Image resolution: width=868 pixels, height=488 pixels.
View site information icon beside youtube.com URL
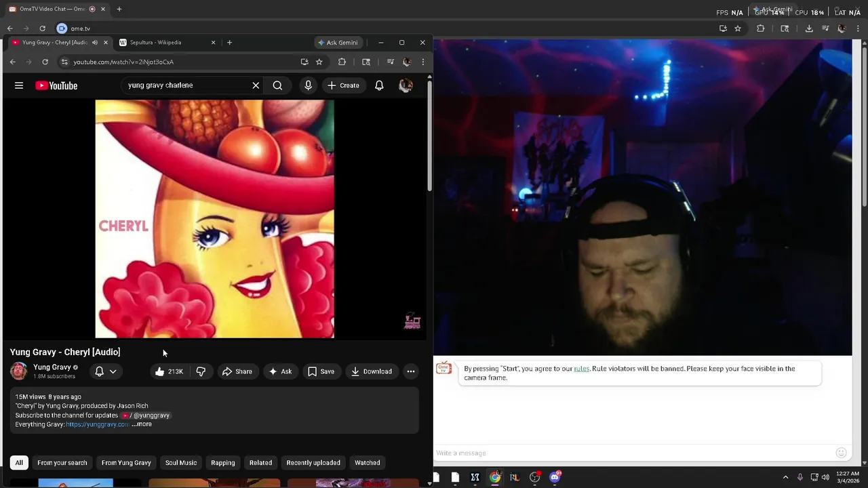(x=64, y=62)
